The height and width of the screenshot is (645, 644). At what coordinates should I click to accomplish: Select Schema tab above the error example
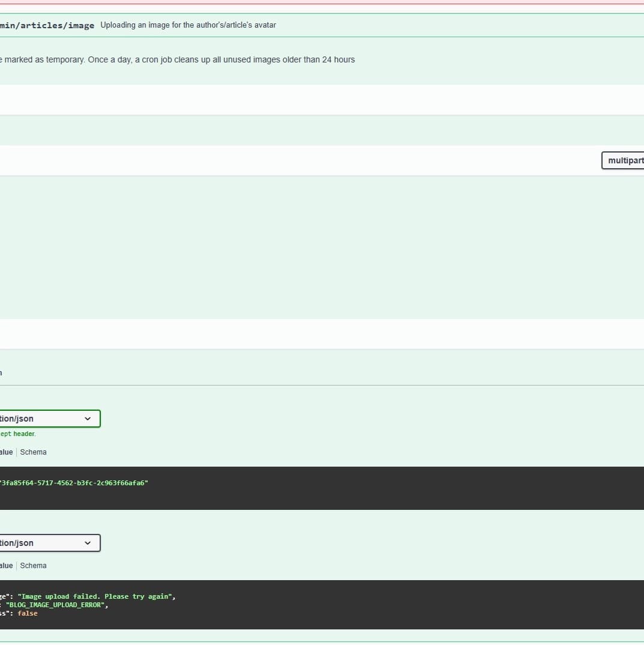point(33,566)
